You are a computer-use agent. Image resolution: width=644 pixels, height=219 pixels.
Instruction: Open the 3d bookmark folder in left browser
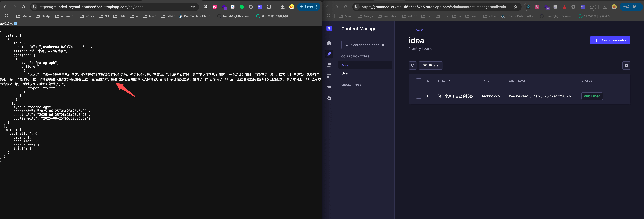[x=104, y=16]
